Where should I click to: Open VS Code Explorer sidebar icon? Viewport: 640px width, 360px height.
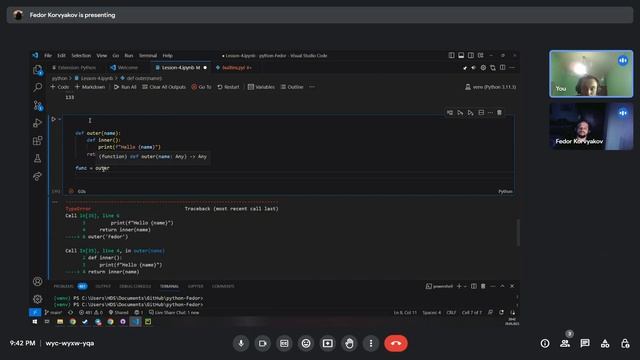pyautogui.click(x=38, y=70)
